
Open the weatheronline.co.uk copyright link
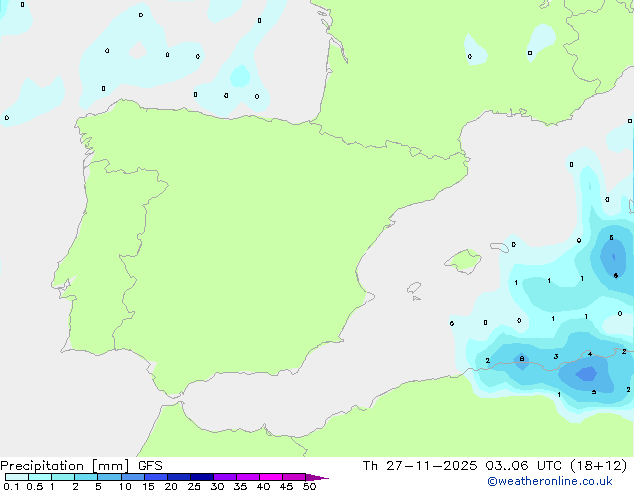point(550,481)
